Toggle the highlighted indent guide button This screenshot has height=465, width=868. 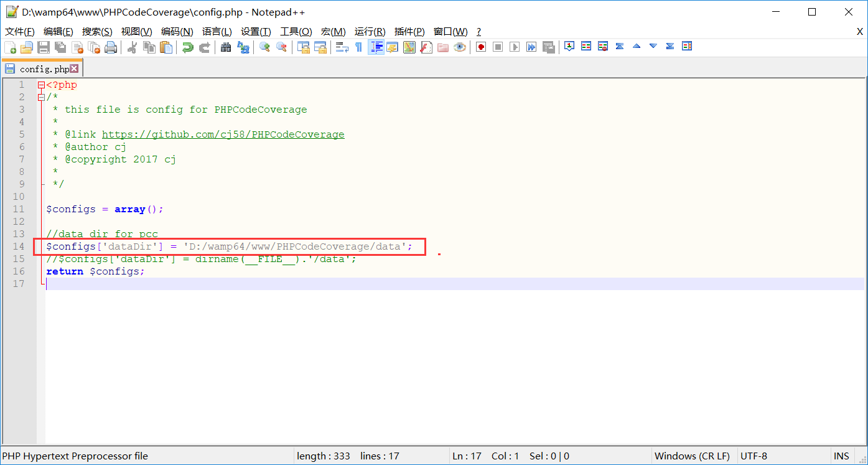pos(376,47)
